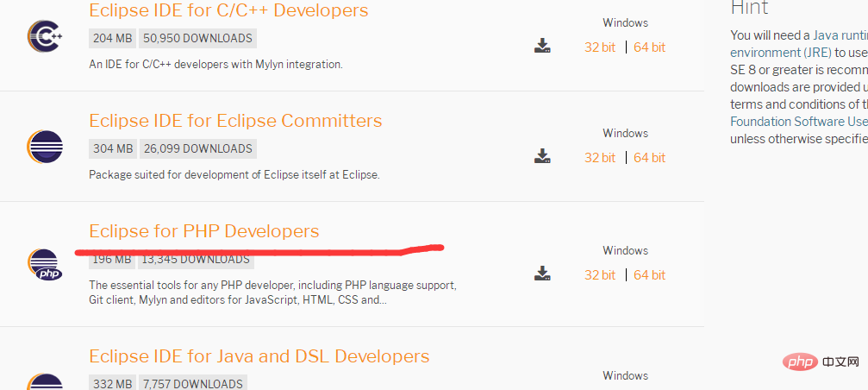
Task: Click the Windows label in C/C++ row
Action: point(625,22)
